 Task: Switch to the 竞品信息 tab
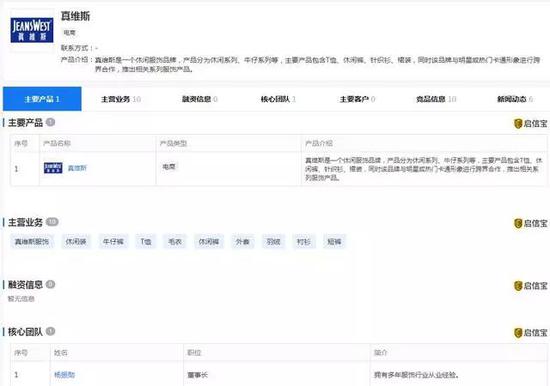[436, 99]
